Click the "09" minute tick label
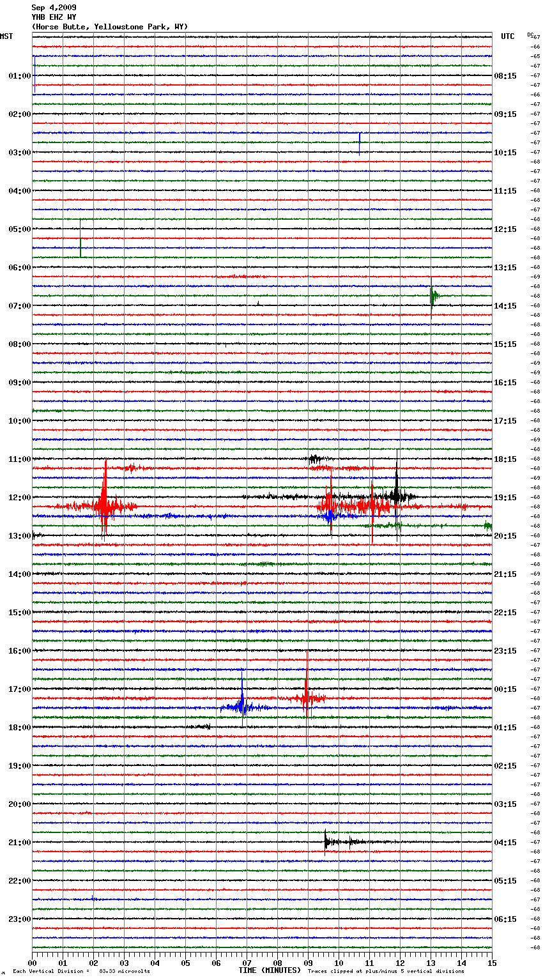The height and width of the screenshot is (980, 543). 308,963
